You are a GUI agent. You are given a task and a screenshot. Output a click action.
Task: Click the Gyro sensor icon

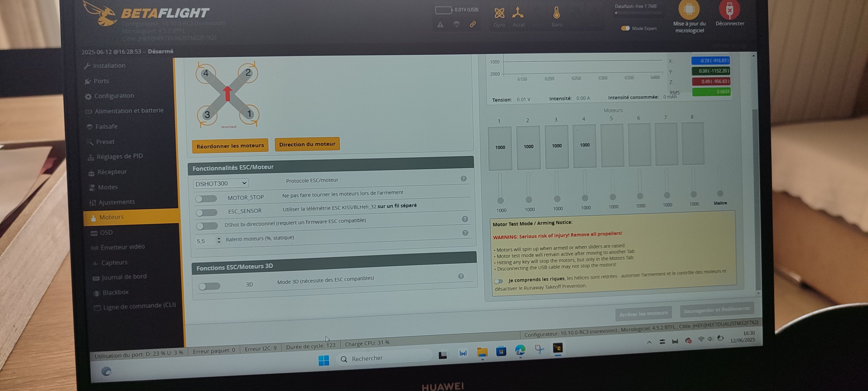pos(499,13)
